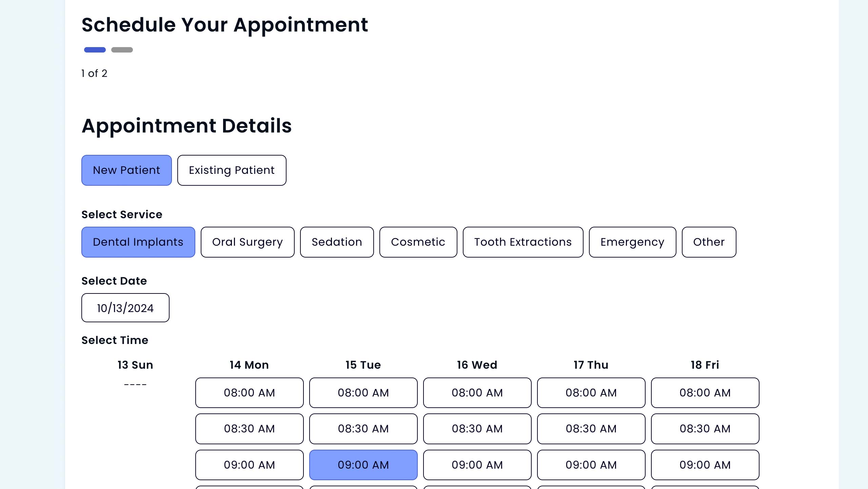Pick the Other service option
This screenshot has height=489, width=868.
tap(709, 242)
